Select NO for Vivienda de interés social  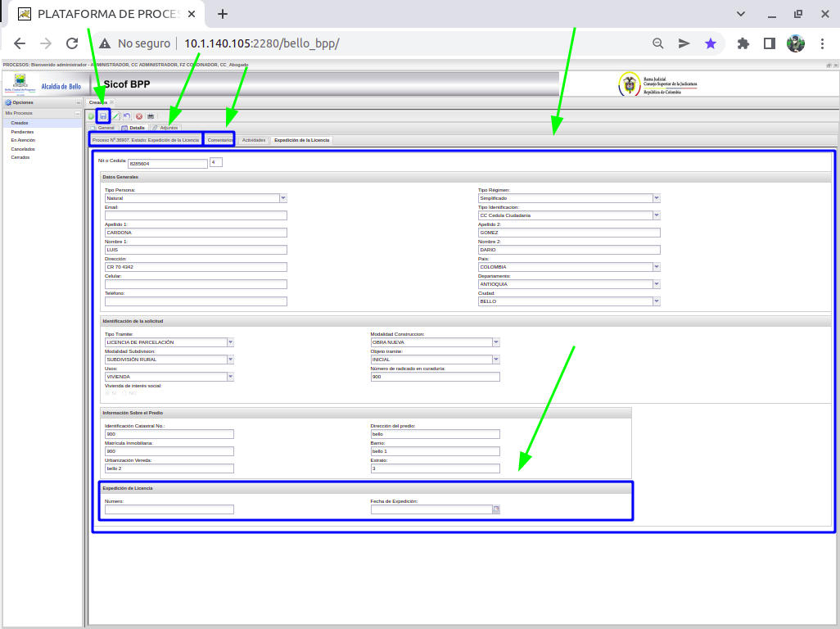(x=124, y=393)
